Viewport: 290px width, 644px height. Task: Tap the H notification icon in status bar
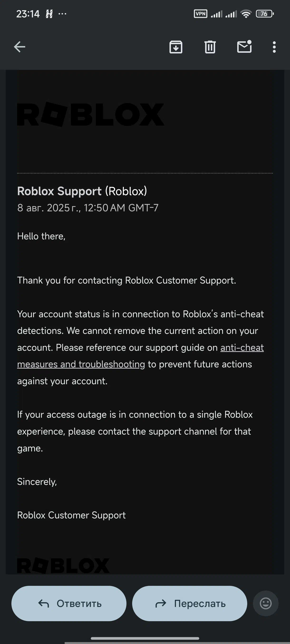(x=49, y=14)
